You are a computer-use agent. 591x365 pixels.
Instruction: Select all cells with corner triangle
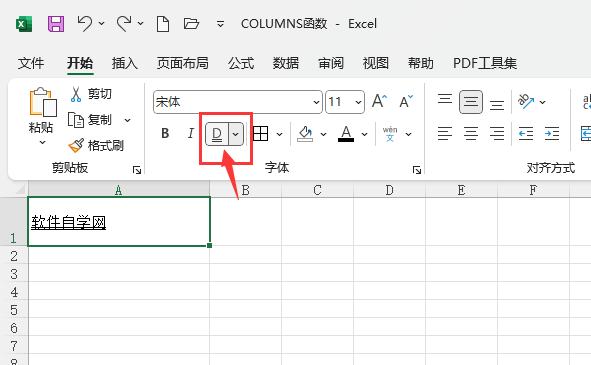pyautogui.click(x=20, y=189)
